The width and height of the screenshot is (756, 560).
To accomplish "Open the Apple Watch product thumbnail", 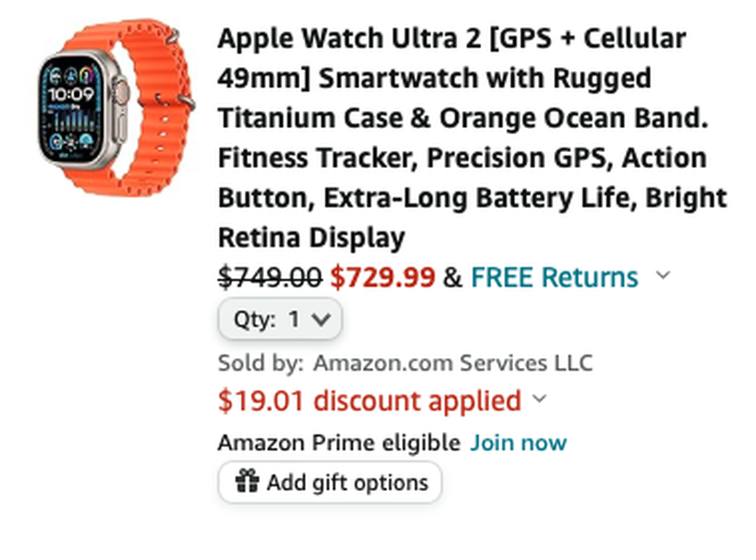I will [x=116, y=107].
